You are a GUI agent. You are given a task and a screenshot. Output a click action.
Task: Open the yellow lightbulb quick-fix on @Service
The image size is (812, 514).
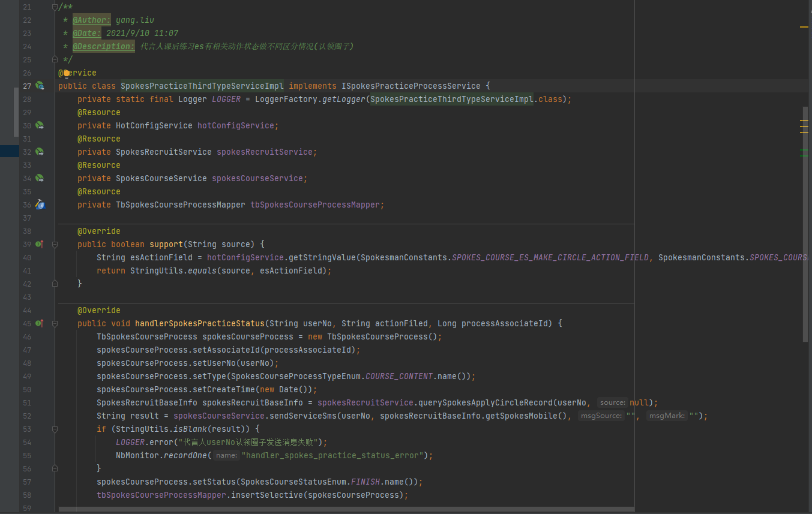(67, 73)
